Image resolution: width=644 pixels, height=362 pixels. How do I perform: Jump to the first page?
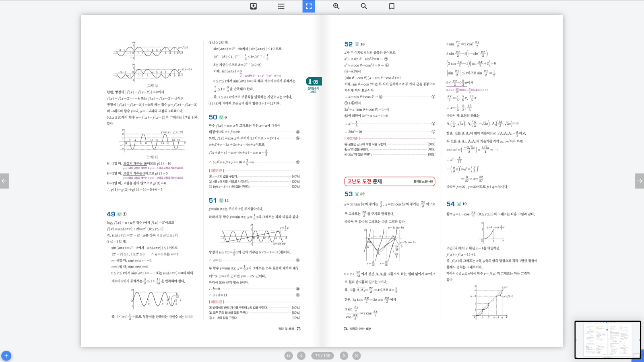point(289,356)
